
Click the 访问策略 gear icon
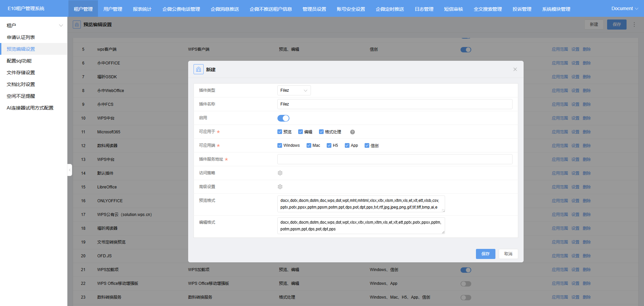tap(280, 173)
